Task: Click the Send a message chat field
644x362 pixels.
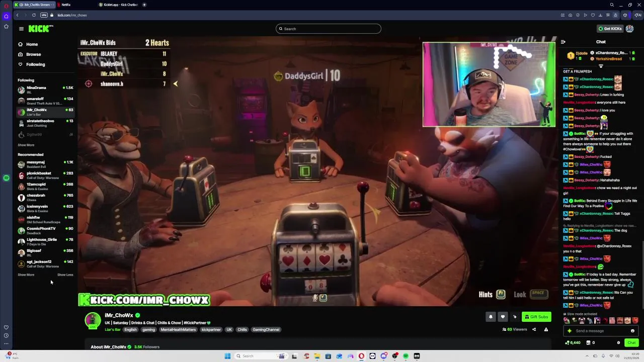Action: click(x=601, y=331)
